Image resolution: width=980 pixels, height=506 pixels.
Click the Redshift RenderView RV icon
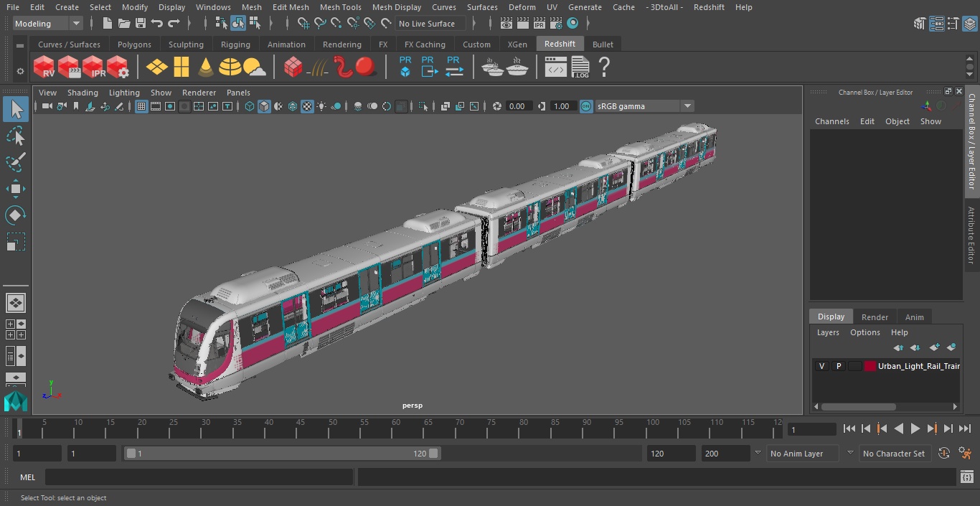click(44, 67)
